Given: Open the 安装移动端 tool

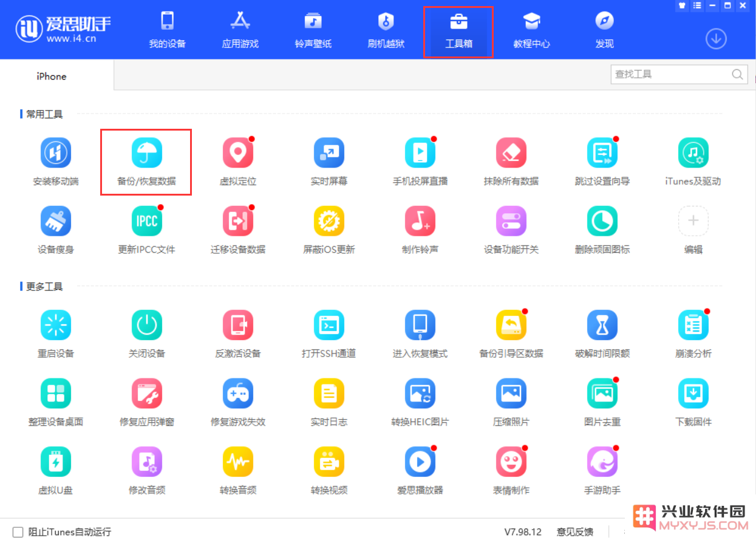Looking at the screenshot, I should (56, 161).
